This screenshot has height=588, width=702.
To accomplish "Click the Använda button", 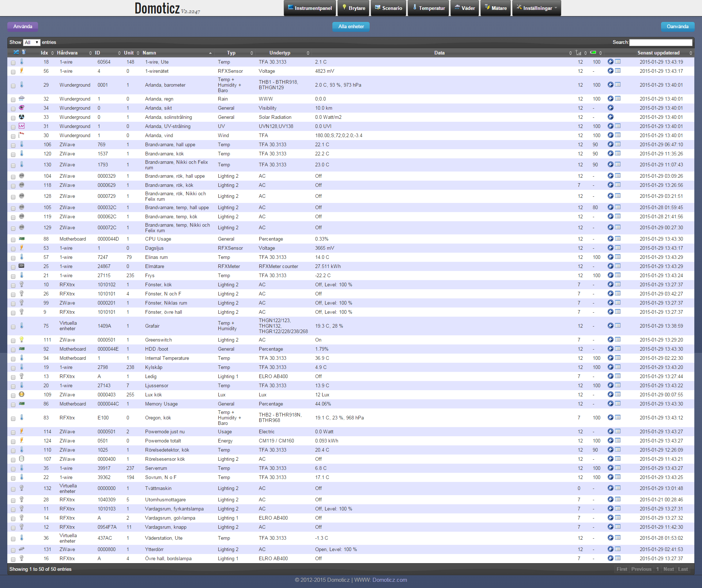I will click(x=23, y=26).
